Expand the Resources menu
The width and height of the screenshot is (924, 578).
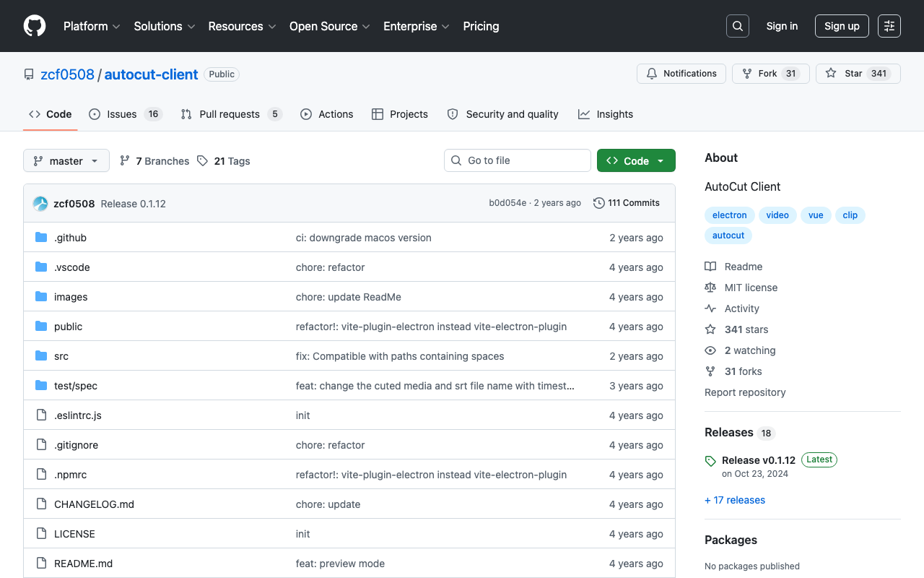pos(243,26)
